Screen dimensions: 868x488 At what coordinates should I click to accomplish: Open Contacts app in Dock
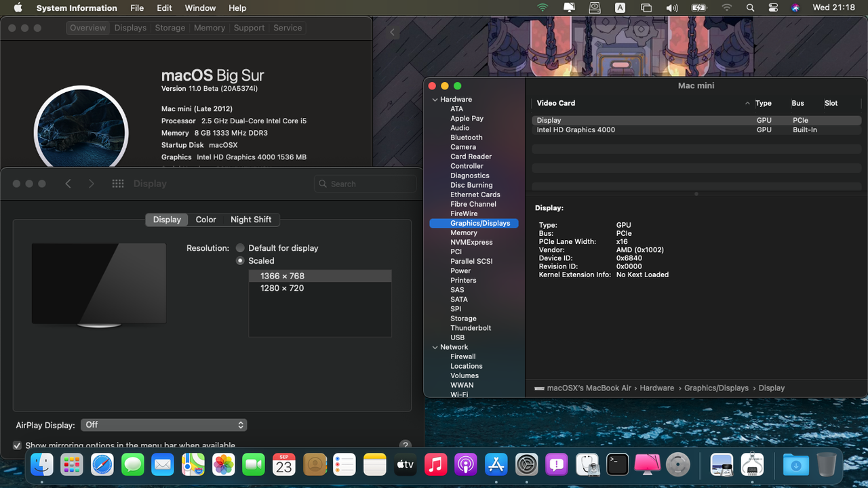[315, 464]
